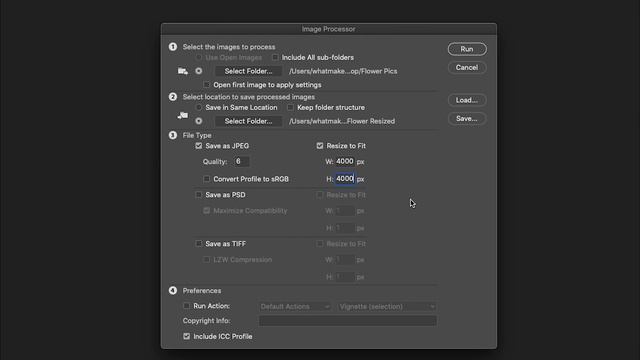Click the Image Processor title bar

[329, 29]
